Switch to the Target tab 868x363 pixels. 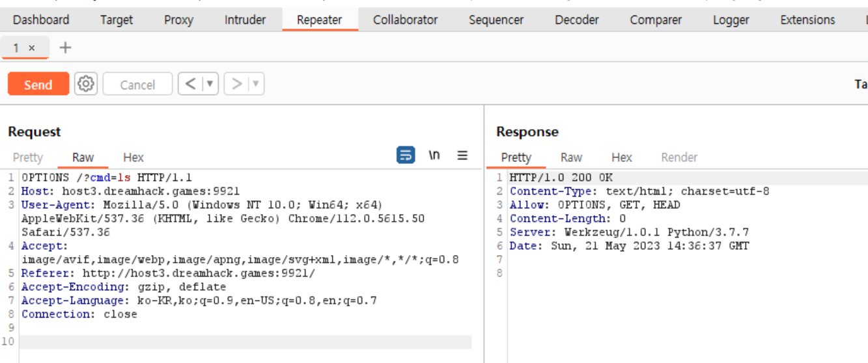click(117, 20)
